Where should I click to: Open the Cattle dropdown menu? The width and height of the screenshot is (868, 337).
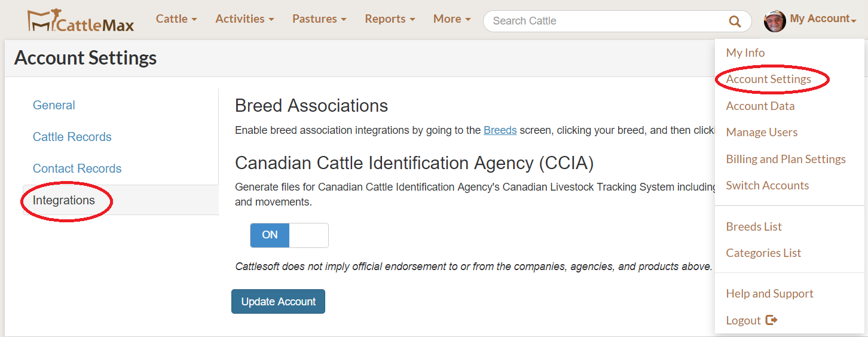tap(176, 19)
